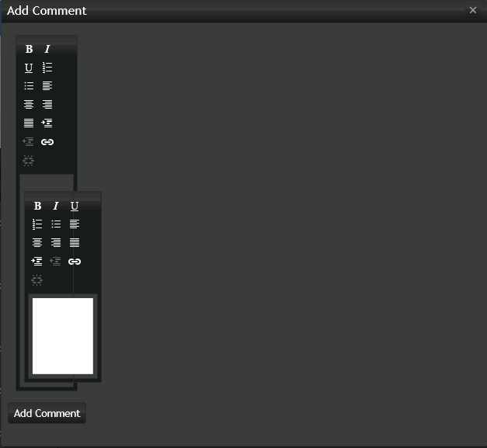Increase indent using the upper toolbar
Image resolution: width=487 pixels, height=448 pixels.
[x=47, y=123]
